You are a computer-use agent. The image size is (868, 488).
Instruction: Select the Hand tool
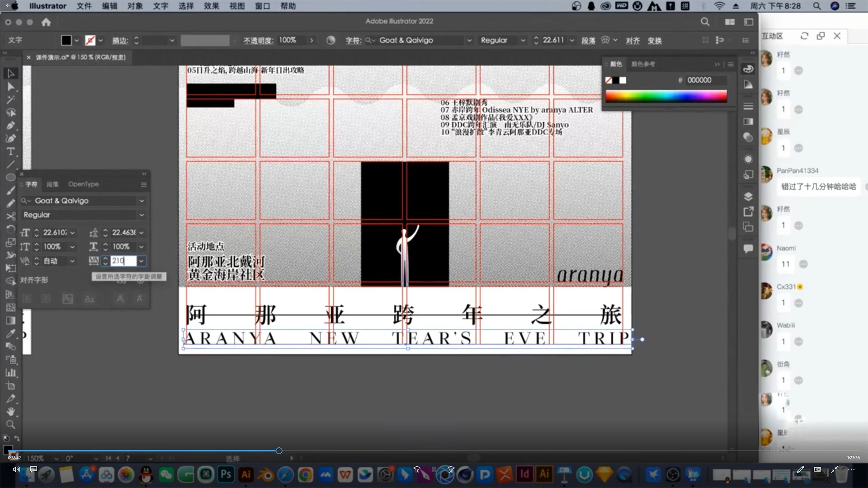click(x=11, y=411)
